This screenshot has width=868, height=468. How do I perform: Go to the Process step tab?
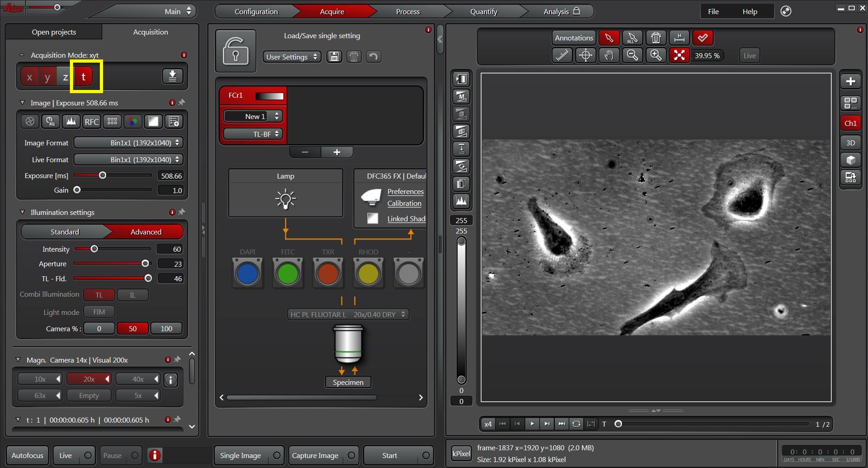coord(408,11)
